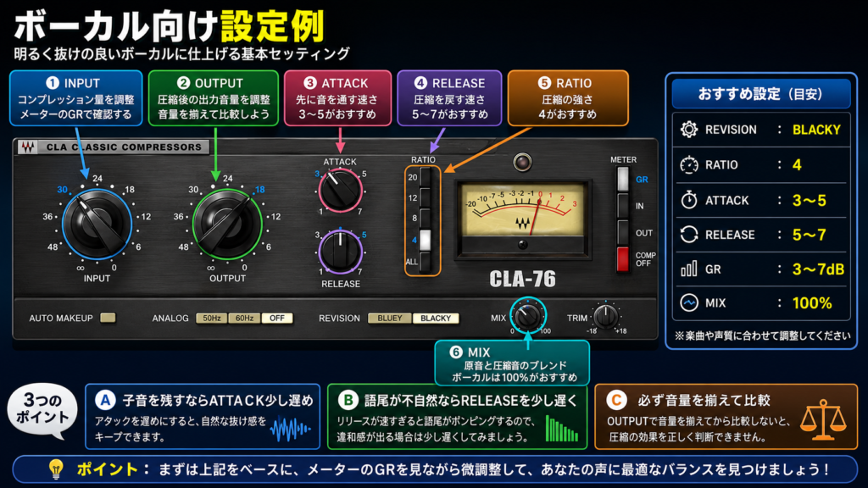Set ANALOG to OFF
Image resolution: width=868 pixels, height=488 pixels.
click(x=277, y=319)
